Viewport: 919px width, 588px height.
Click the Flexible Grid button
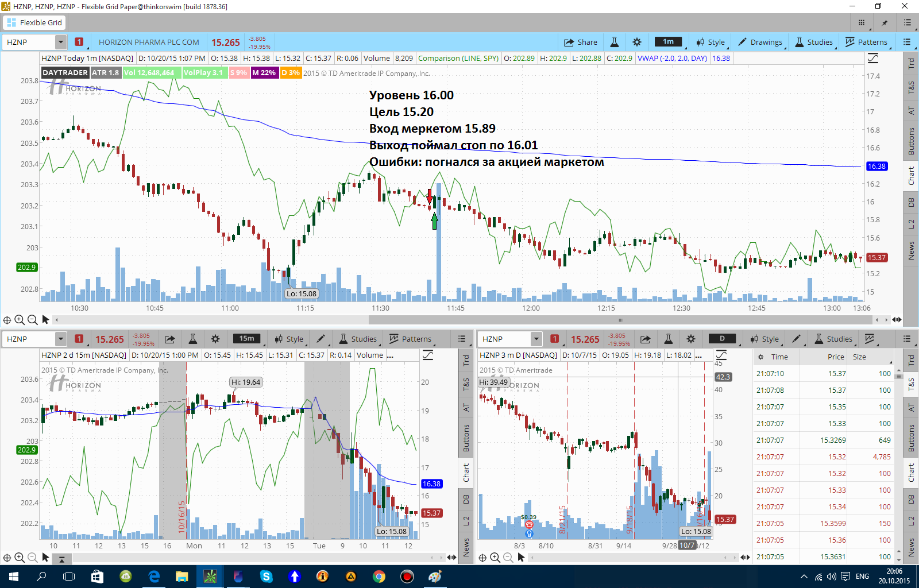pyautogui.click(x=34, y=22)
